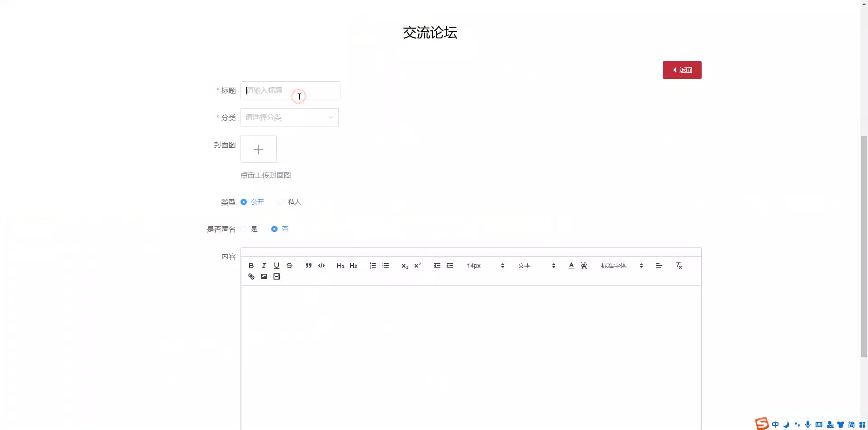Choose 是 for anonymous posting

(x=244, y=229)
